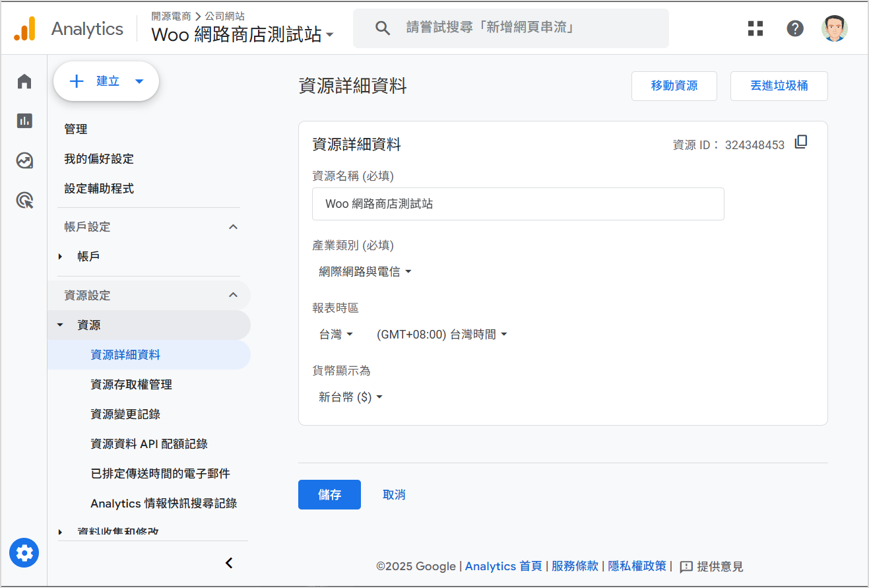Go to Home in left rail

point(24,81)
